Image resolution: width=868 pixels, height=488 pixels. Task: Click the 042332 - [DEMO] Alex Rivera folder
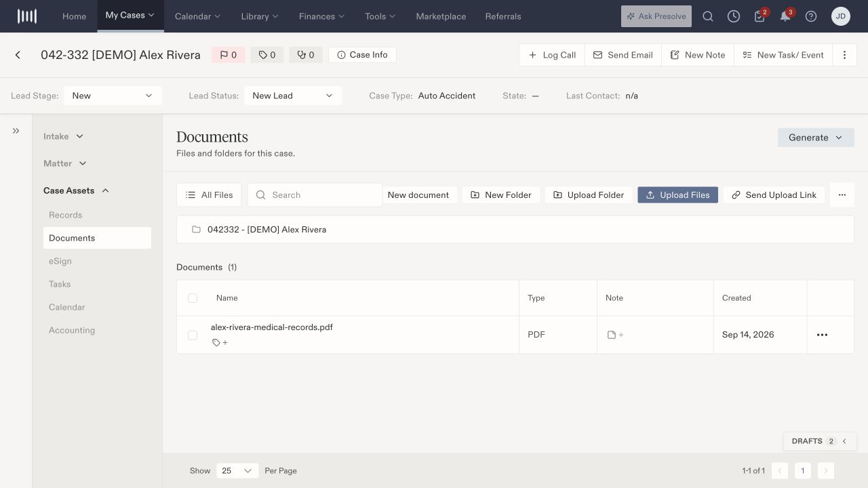pyautogui.click(x=267, y=230)
